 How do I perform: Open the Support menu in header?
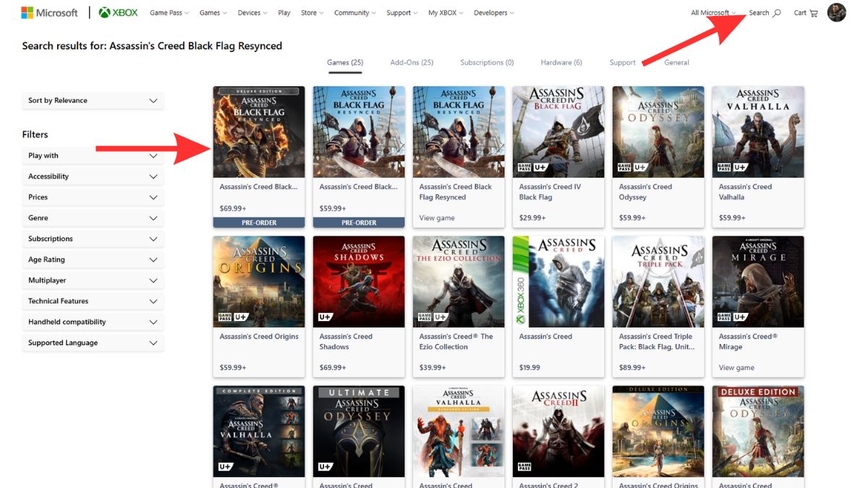coord(402,13)
